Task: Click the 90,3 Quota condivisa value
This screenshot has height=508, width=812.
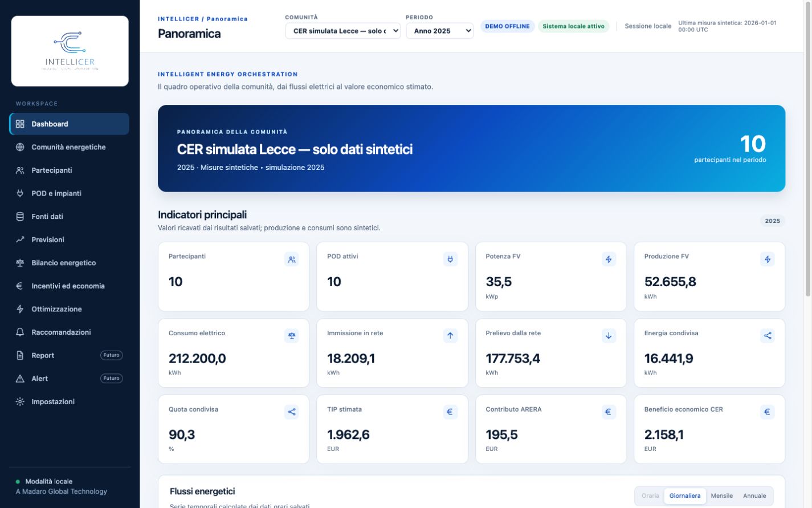Action: point(182,434)
